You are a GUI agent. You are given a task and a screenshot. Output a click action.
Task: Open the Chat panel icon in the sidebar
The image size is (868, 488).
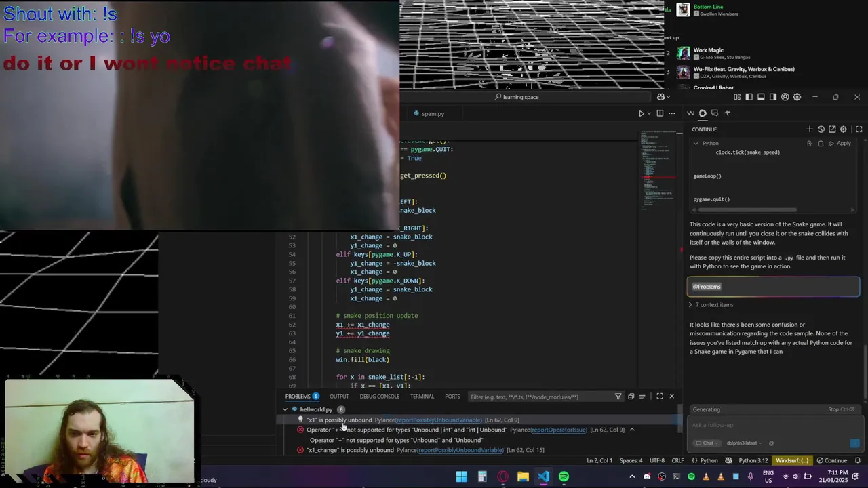tap(715, 113)
